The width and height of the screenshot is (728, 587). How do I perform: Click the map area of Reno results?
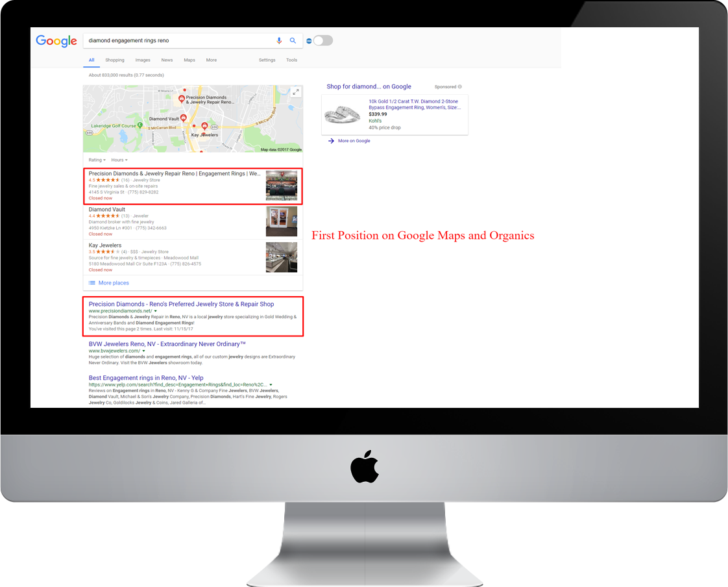pyautogui.click(x=193, y=119)
